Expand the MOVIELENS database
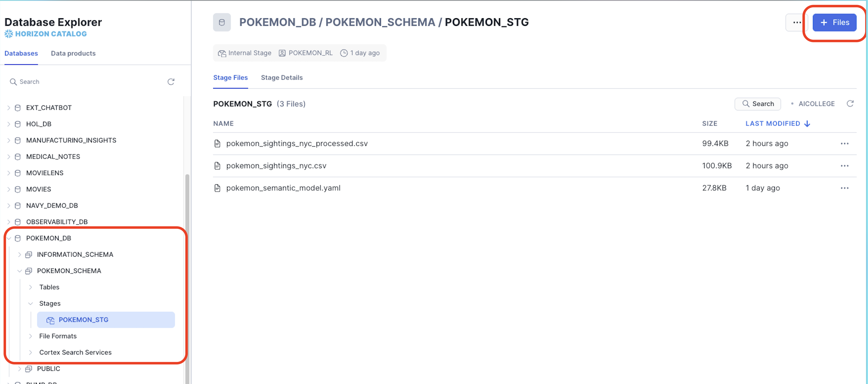868x384 pixels. [9, 173]
